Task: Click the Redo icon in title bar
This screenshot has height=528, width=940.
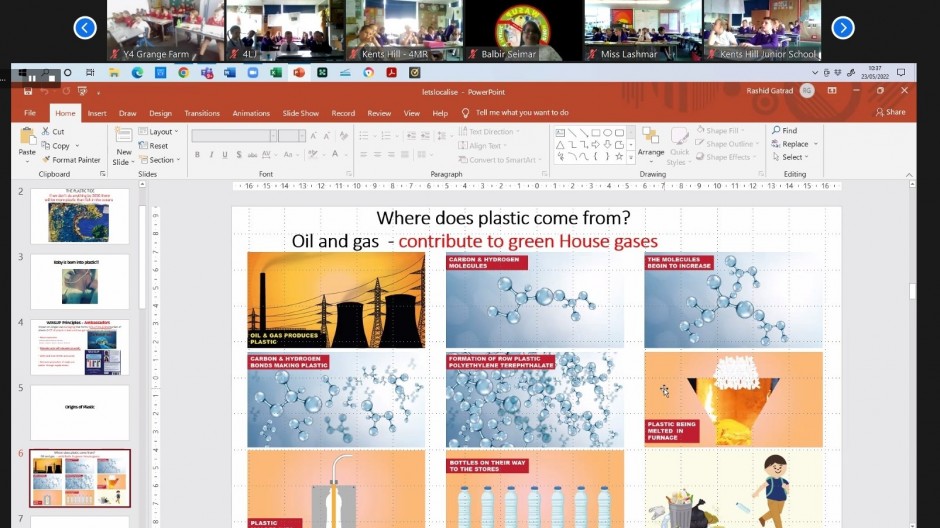Action: (x=65, y=91)
